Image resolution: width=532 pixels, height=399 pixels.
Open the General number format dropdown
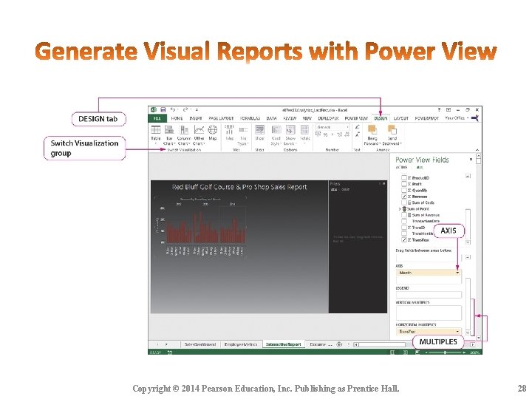click(x=348, y=127)
